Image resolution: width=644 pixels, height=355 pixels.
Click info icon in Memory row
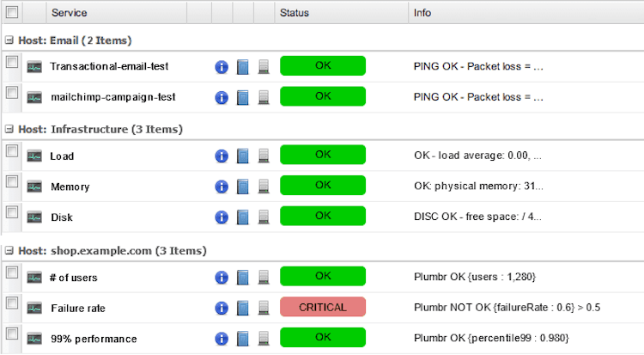[x=222, y=187]
